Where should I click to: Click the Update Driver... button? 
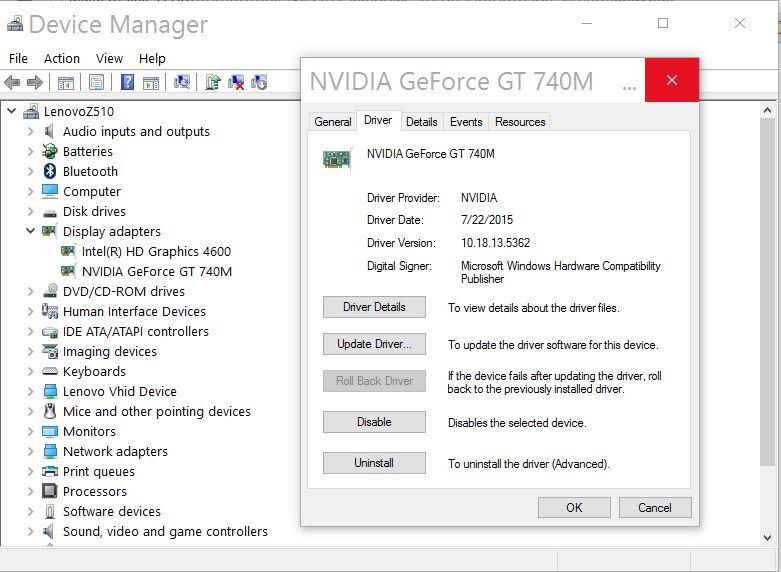[x=374, y=344]
